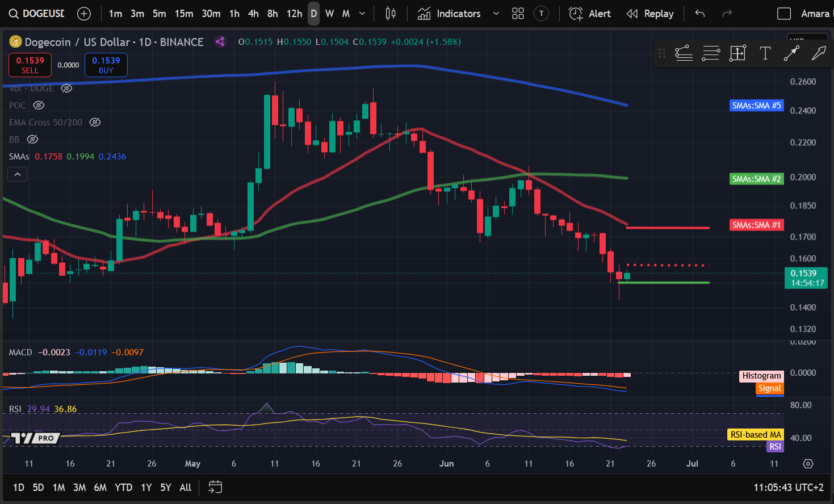The image size is (834, 504).
Task: Open the candlestick chart type selector
Action: (391, 14)
